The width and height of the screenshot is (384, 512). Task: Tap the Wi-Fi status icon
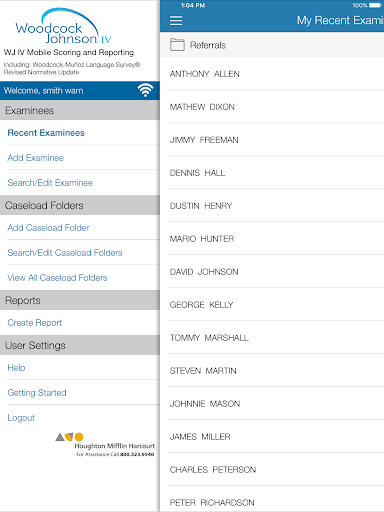tap(146, 90)
